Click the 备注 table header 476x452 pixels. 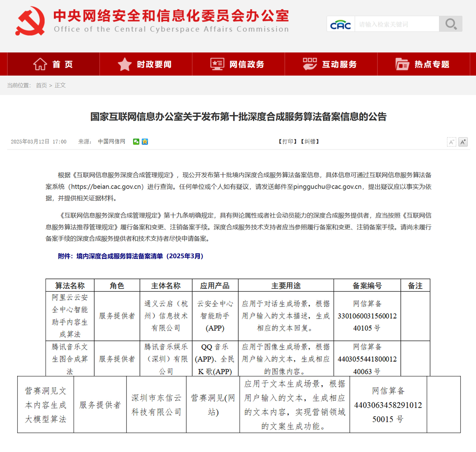(415, 285)
